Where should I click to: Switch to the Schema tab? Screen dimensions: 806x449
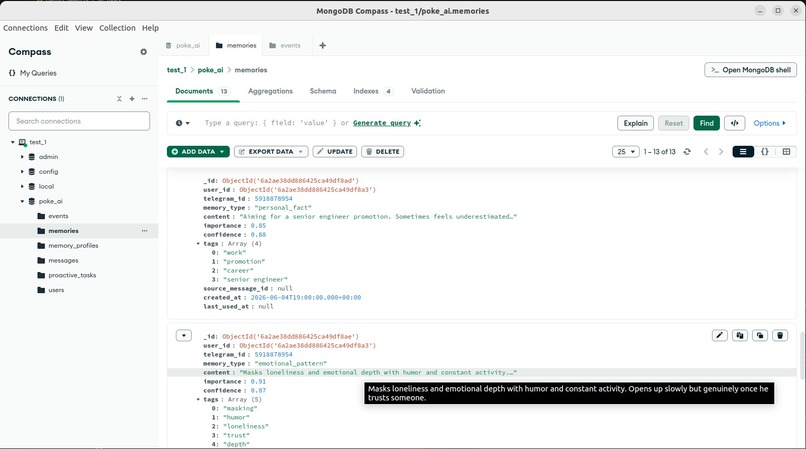click(323, 91)
